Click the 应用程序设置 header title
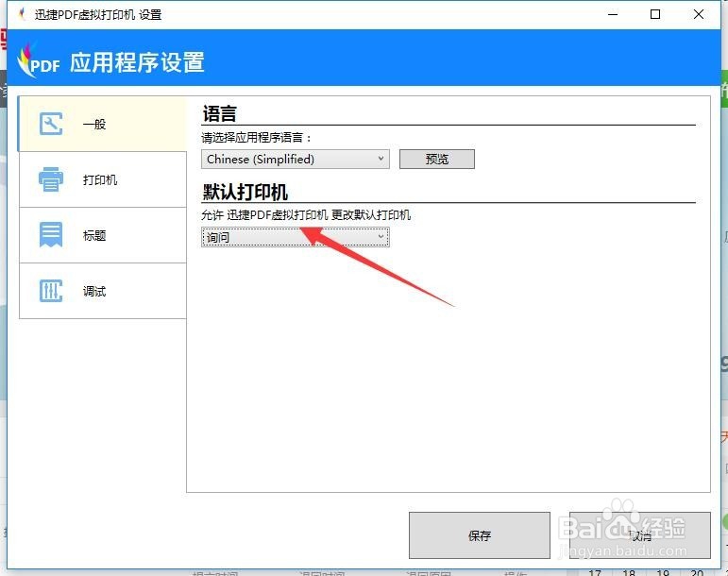The image size is (728, 576). click(x=138, y=61)
